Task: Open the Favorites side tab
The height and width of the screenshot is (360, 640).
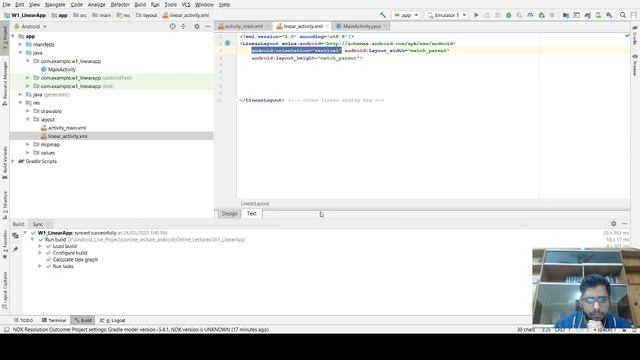Action: click(5, 244)
